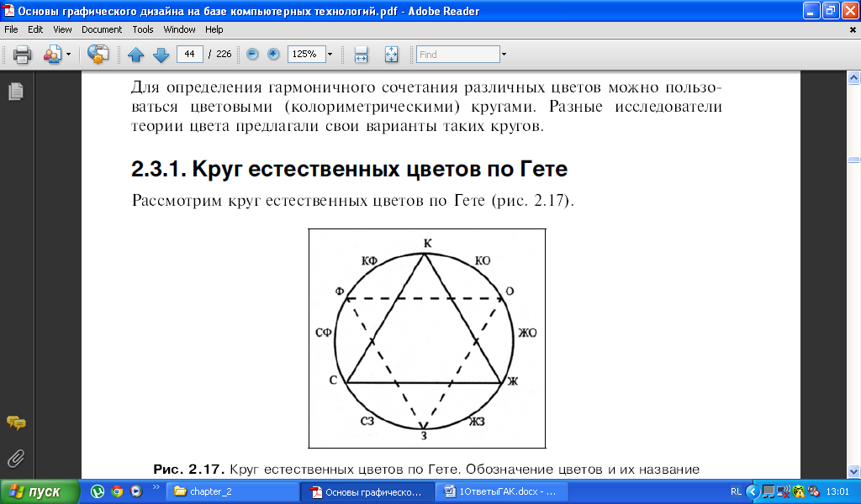Open the collaborate (people) toolbar icon
The width and height of the screenshot is (861, 504).
(52, 55)
